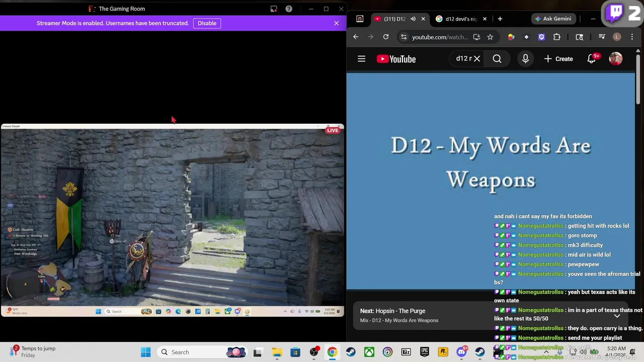
Task: Search YouTube with voice microphone
Action: (x=525, y=59)
